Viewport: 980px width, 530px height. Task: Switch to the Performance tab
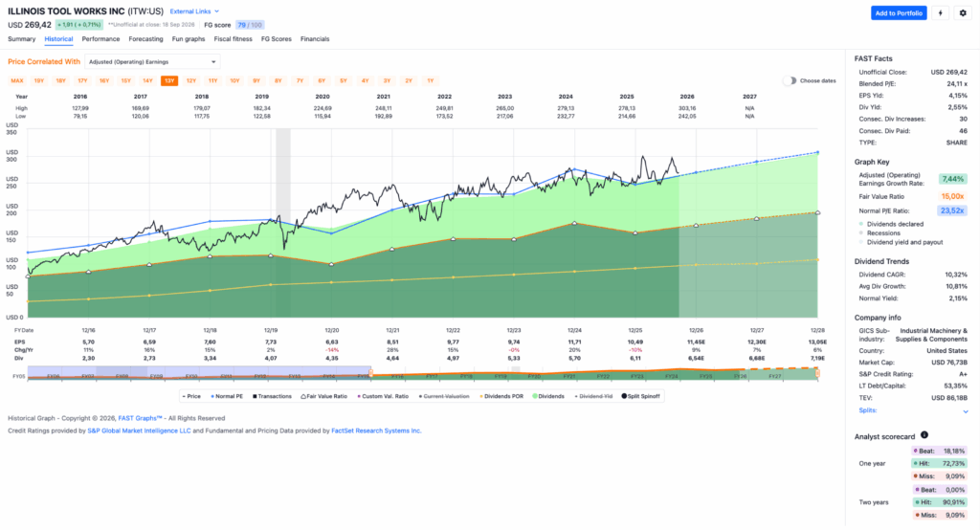[100, 39]
